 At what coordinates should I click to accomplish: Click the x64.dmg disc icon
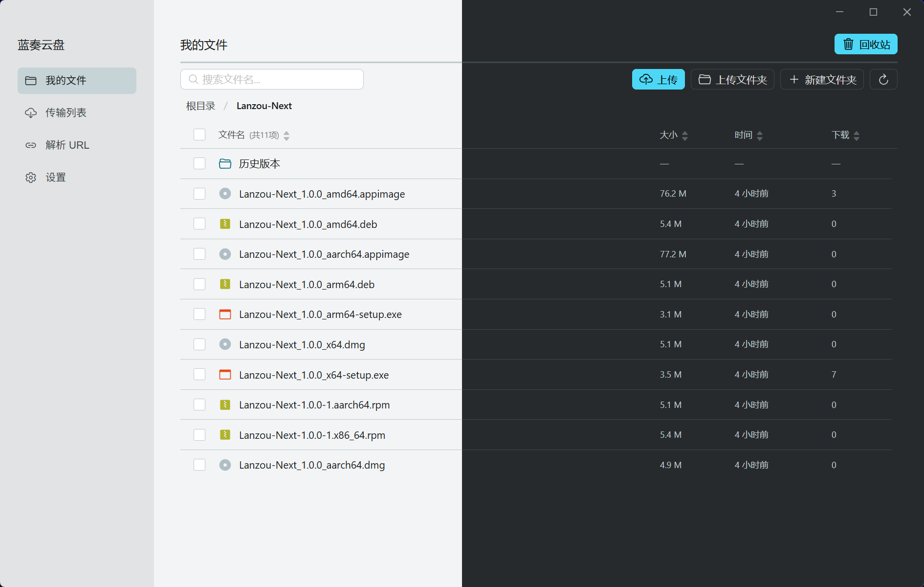(225, 344)
